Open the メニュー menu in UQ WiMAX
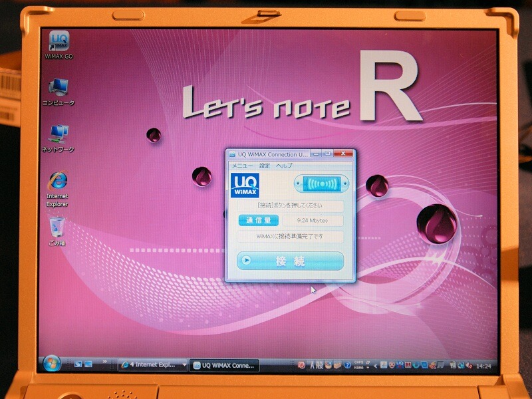Image resolution: width=532 pixels, height=399 pixels. click(242, 166)
